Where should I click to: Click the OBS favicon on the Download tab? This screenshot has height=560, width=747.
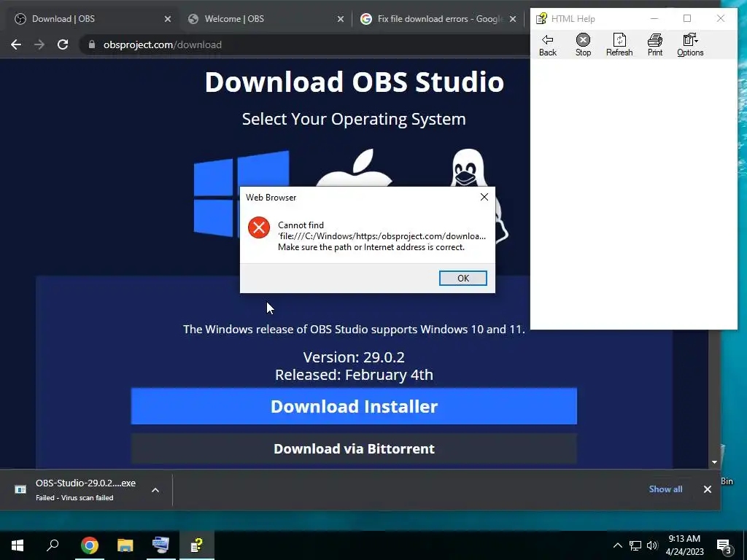pos(20,19)
